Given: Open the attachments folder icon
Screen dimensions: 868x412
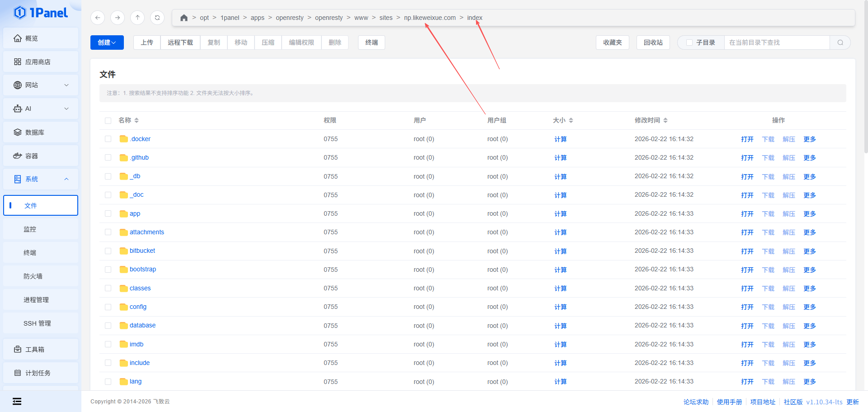Looking at the screenshot, I should tap(123, 232).
